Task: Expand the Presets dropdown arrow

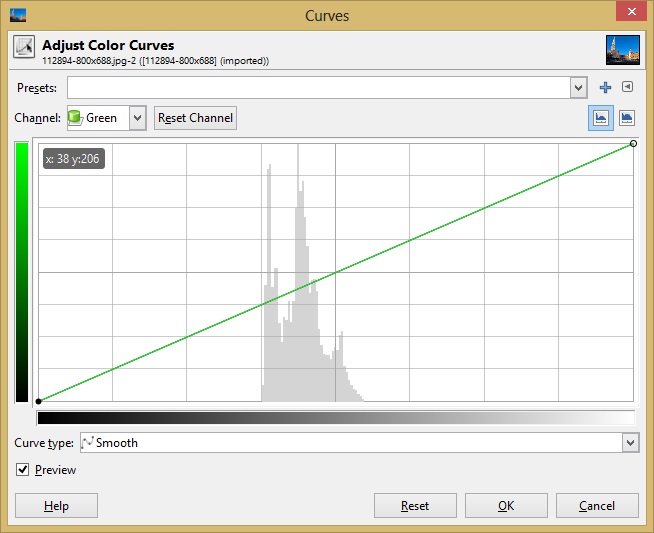Action: (x=578, y=88)
